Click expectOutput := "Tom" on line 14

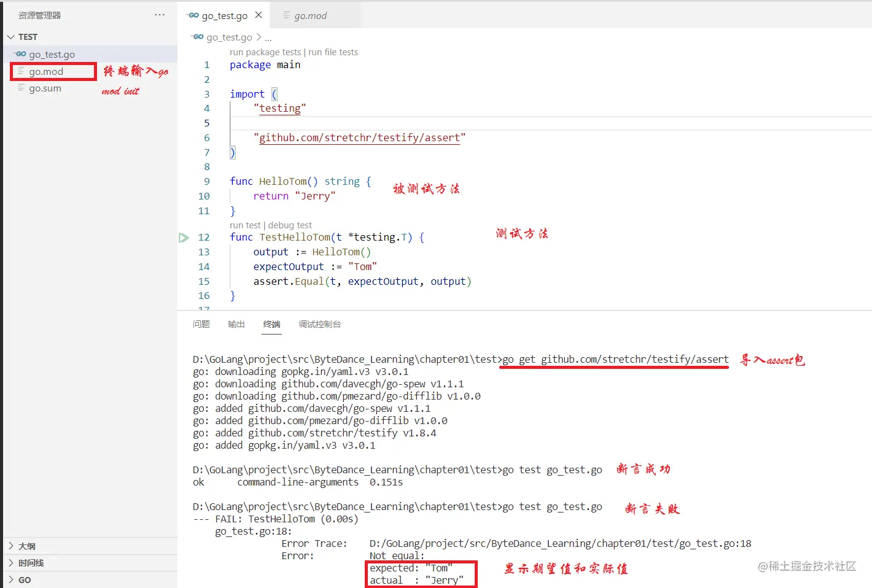coord(315,267)
